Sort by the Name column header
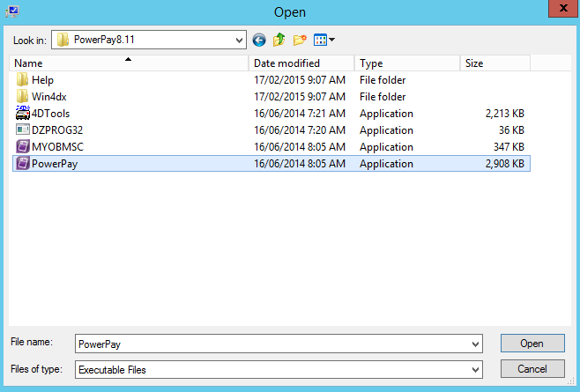580x392 pixels. click(x=129, y=63)
